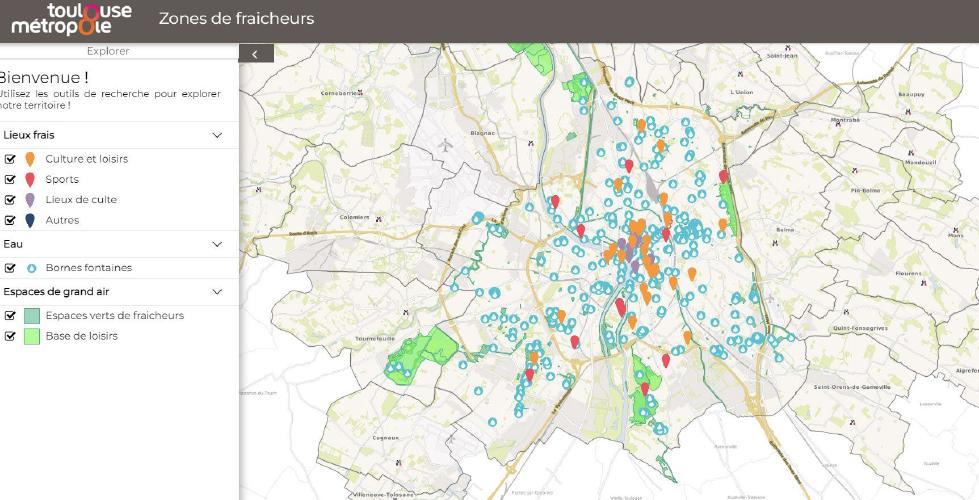Toggle the Base de loisirs checkbox
Viewport: 979px width, 500px height.
9,336
